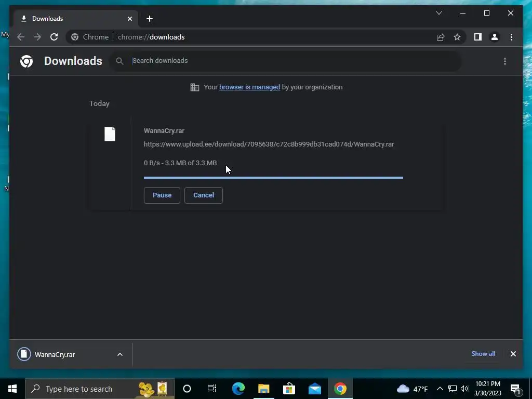Open the 10:21 PM clock and calendar

coord(487,389)
